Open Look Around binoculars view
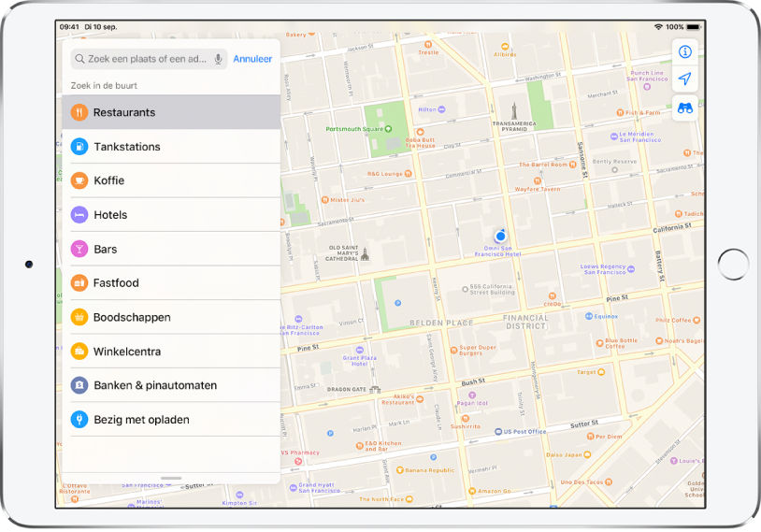This screenshot has width=761, height=532. [685, 108]
